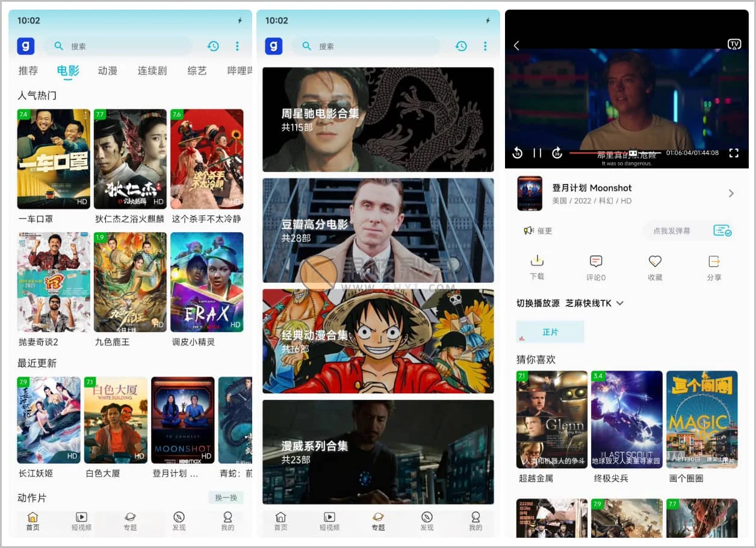This screenshot has height=548, width=756.
Task: Open watch history icon in middle screen
Action: (x=461, y=46)
